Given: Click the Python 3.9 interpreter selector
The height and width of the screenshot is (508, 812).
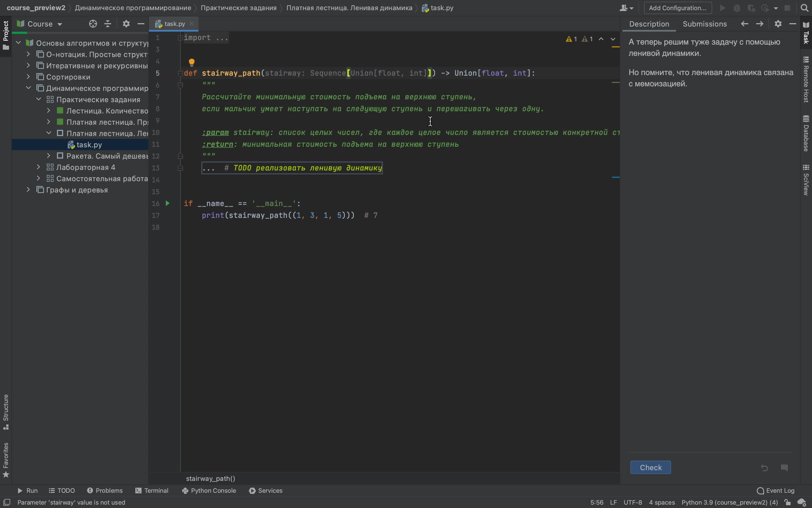Looking at the screenshot, I should 729,502.
